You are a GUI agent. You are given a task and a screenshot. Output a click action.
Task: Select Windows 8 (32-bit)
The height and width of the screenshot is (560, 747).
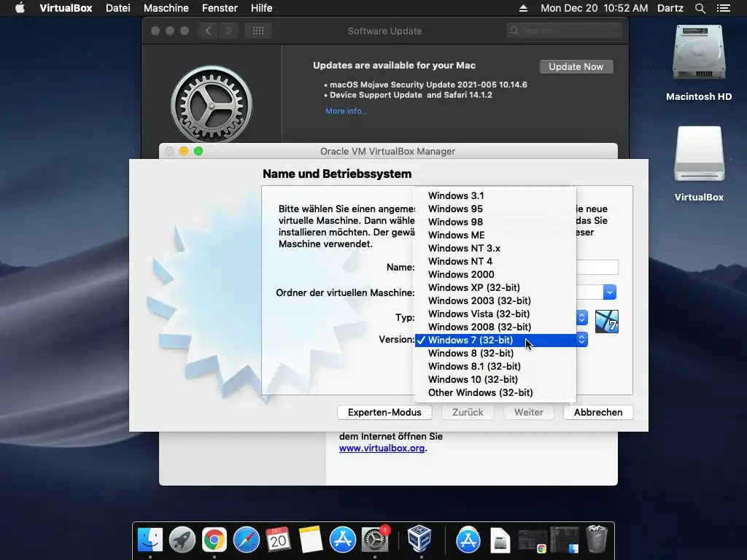pyautogui.click(x=495, y=353)
